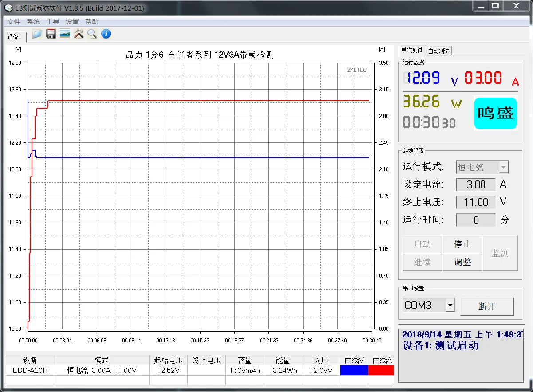Open the 工具 menu

(x=53, y=22)
